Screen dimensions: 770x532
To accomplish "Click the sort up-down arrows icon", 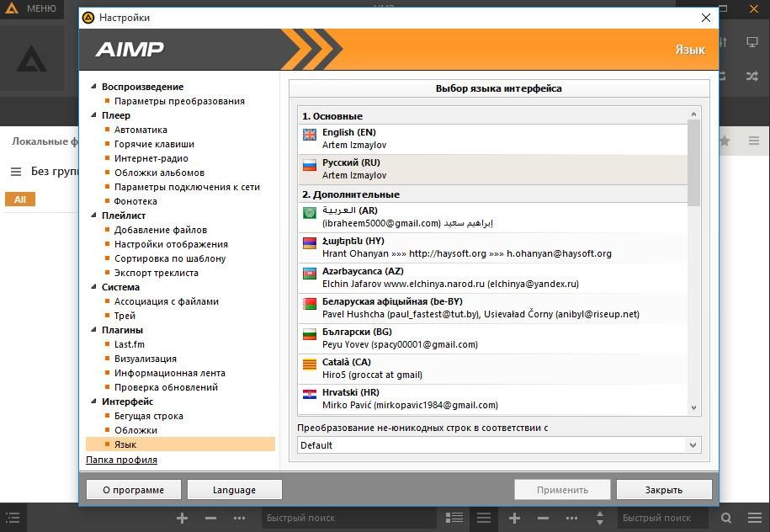I will tap(600, 518).
